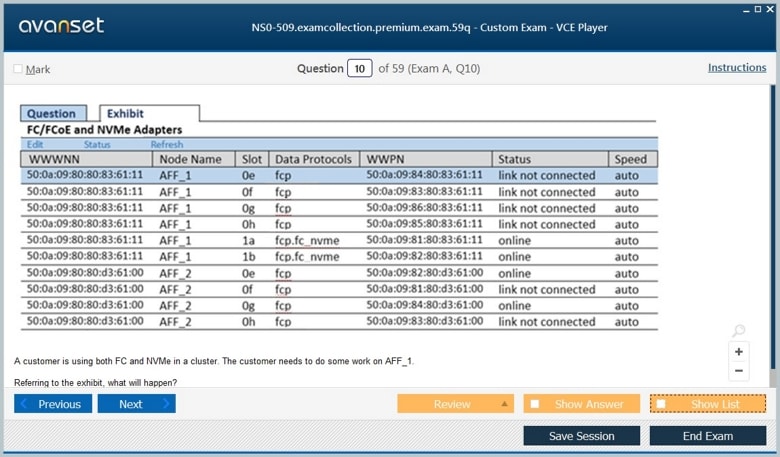Click slot 1a in the table
The height and width of the screenshot is (457, 780).
[248, 241]
